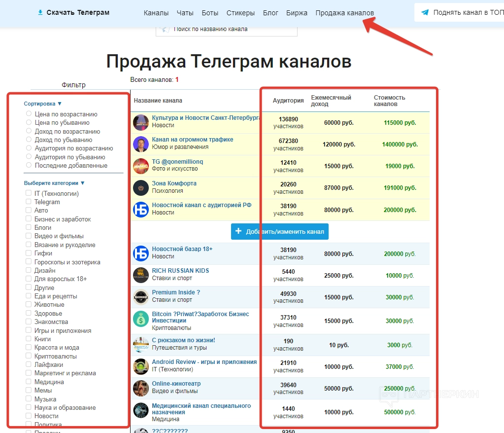Viewport: 504px width, 433px height.
Task: Click the Стоимость каналов column header
Action: [389, 101]
